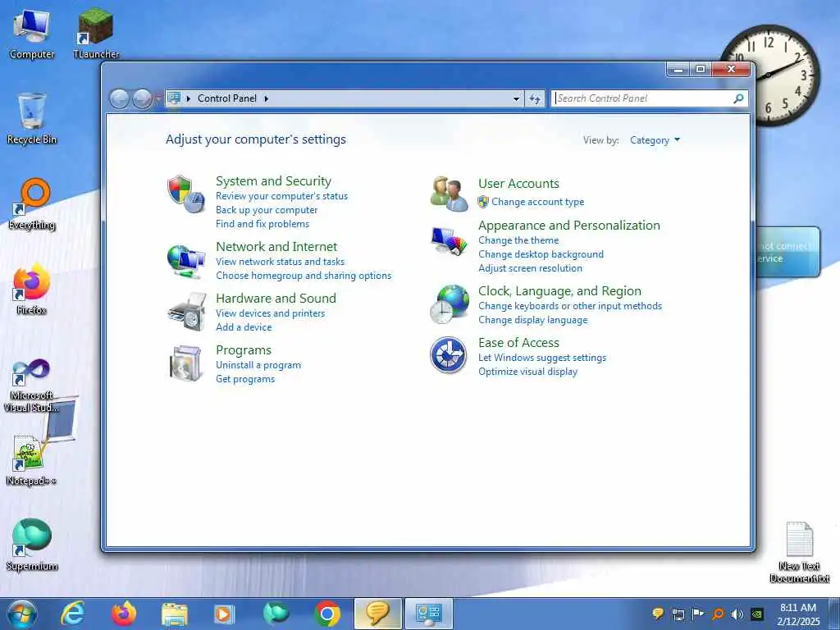Select the Notepad++ desktop shortcut
Screen dimensions: 840x630
[x=32, y=461]
